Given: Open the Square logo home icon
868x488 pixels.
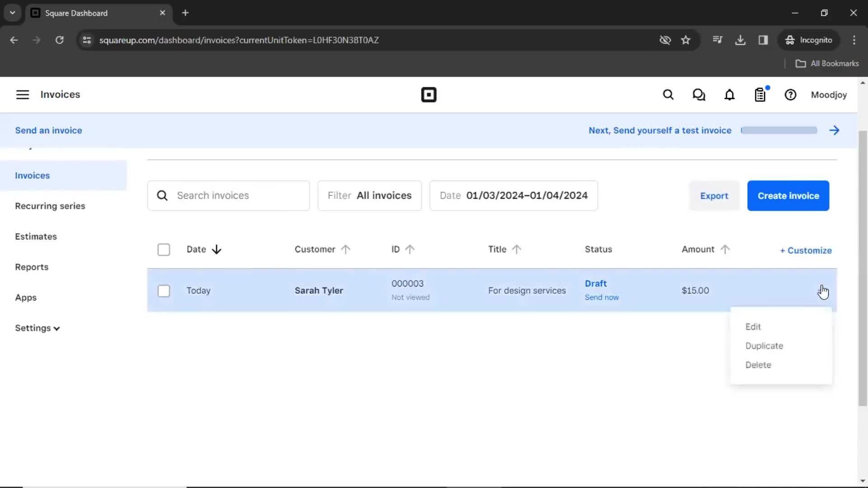Looking at the screenshot, I should click(429, 95).
